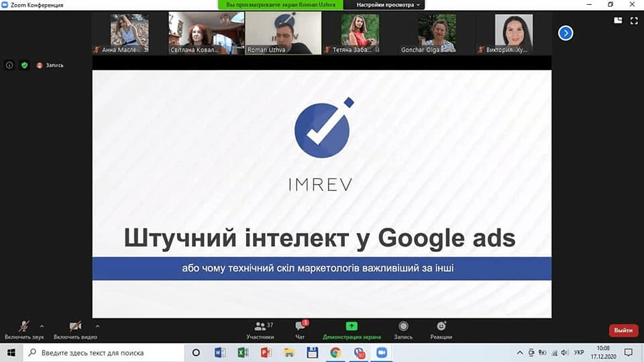
Task: Unmute microphone with Включить звук
Action: pyautogui.click(x=24, y=330)
